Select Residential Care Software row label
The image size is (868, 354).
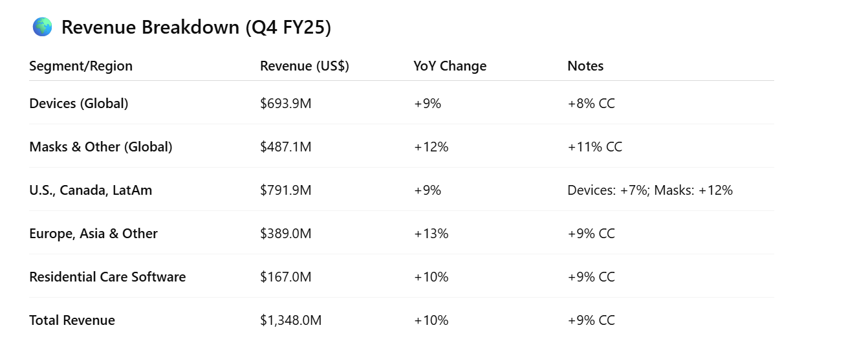(x=107, y=277)
